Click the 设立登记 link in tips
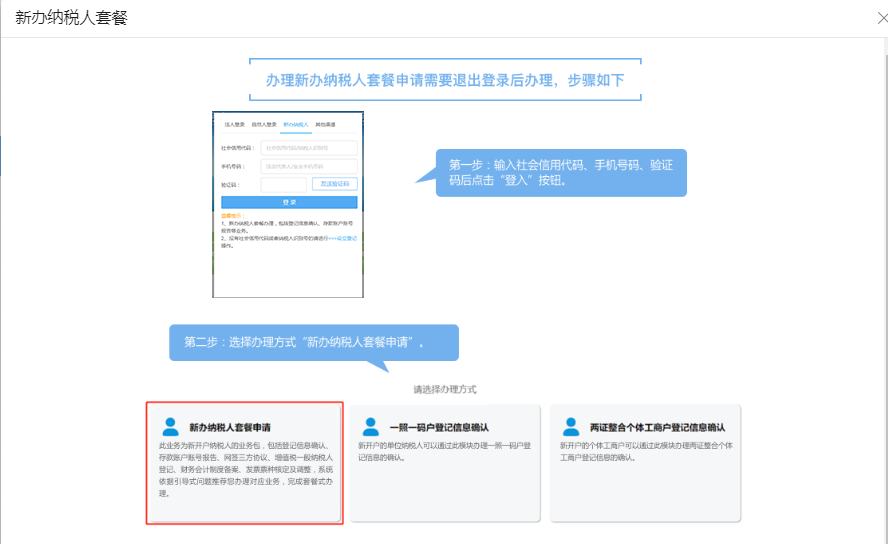888x544 pixels. click(347, 238)
